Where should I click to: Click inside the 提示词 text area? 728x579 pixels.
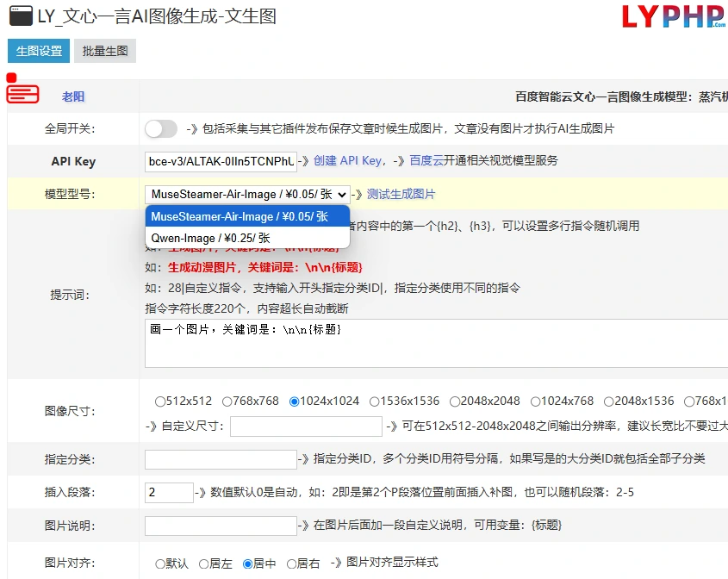point(437,343)
